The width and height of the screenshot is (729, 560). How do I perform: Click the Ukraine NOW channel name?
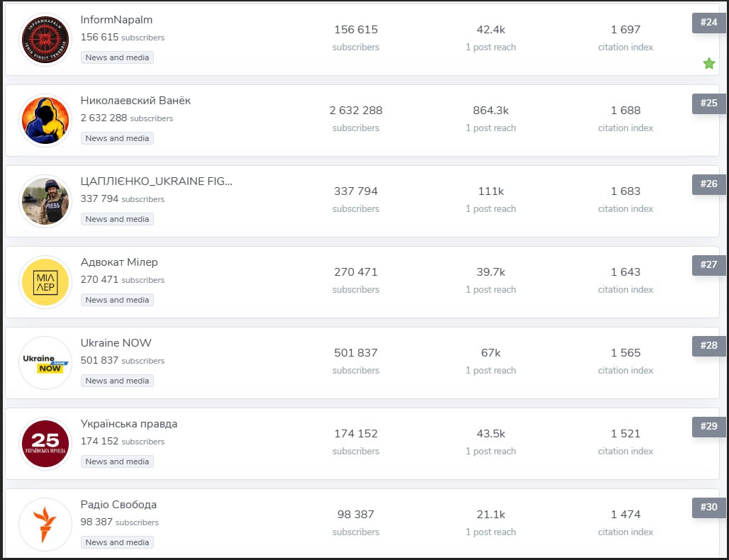(116, 343)
